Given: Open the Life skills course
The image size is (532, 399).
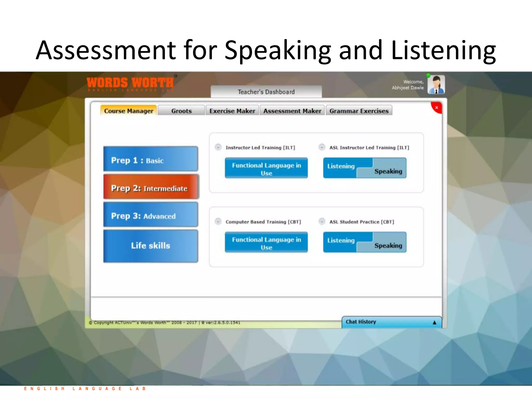Looking at the screenshot, I should pyautogui.click(x=150, y=246).
